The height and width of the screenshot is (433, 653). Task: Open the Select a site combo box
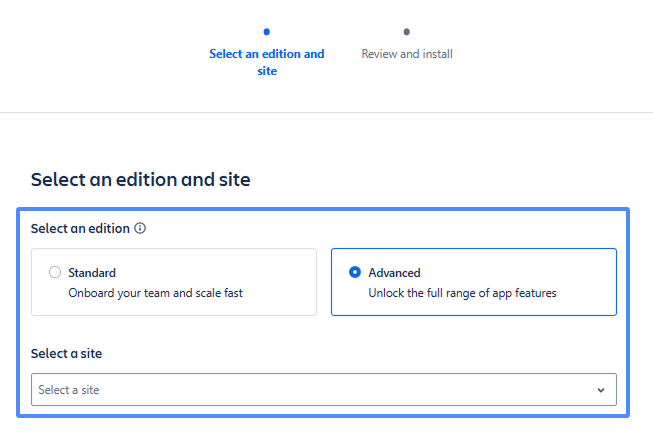point(323,389)
